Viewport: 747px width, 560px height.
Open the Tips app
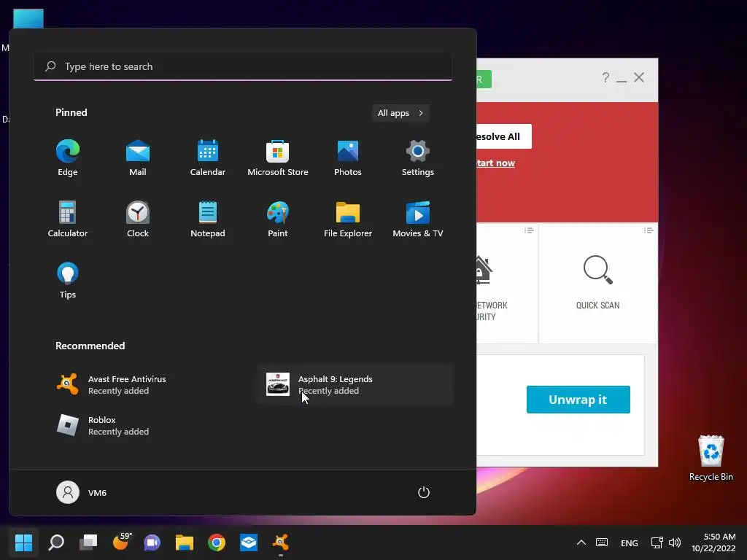click(x=68, y=280)
